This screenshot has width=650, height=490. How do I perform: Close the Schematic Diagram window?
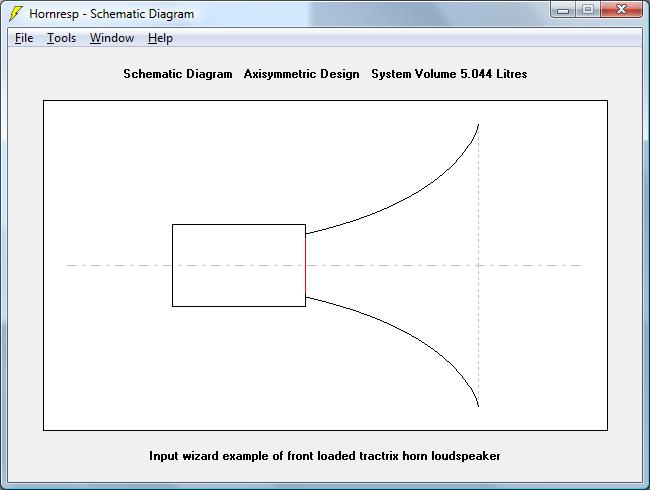[x=621, y=10]
